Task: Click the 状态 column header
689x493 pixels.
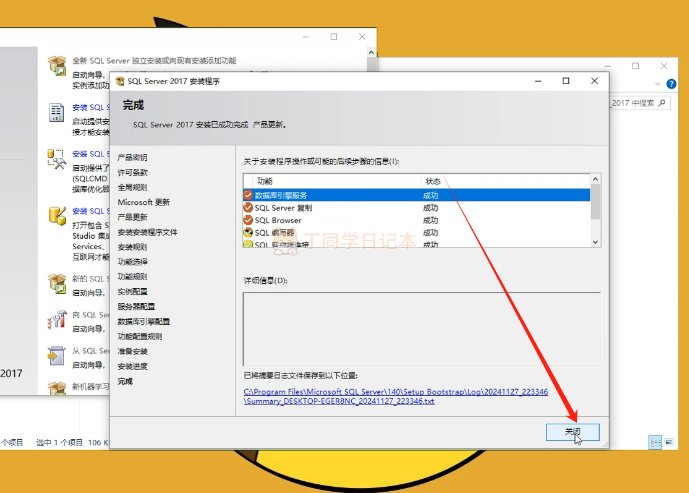Action: coord(432,181)
